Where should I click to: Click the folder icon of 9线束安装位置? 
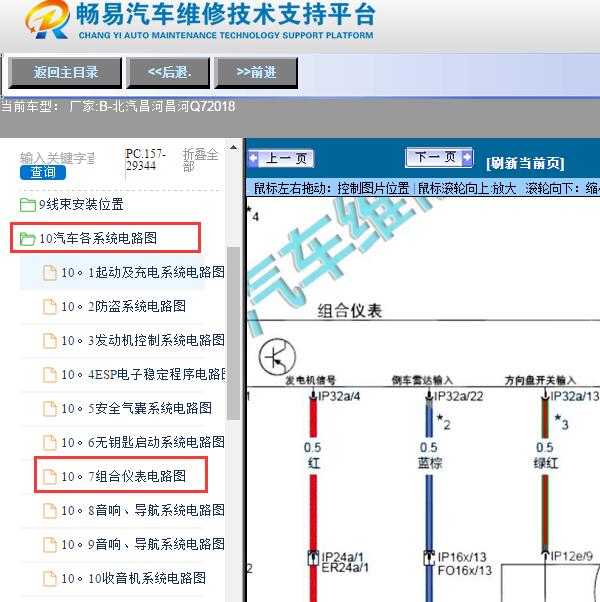click(x=28, y=205)
